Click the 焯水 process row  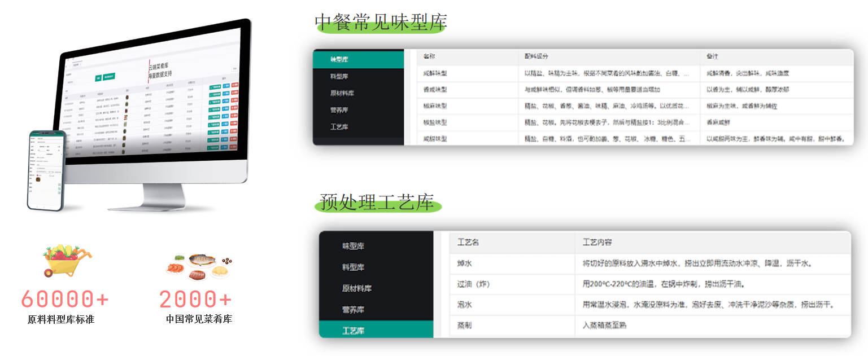pyautogui.click(x=464, y=263)
